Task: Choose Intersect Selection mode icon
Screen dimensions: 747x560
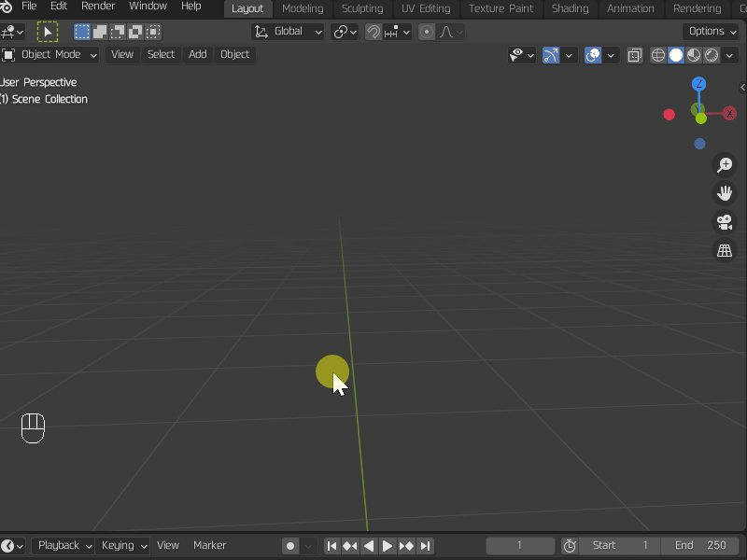Action: [153, 32]
